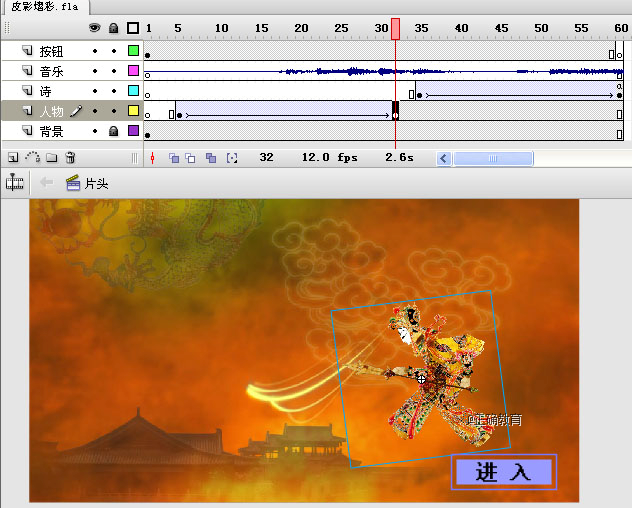Click yellow outline swatch of 人物 layer
This screenshot has height=508, width=632.
coord(133,110)
